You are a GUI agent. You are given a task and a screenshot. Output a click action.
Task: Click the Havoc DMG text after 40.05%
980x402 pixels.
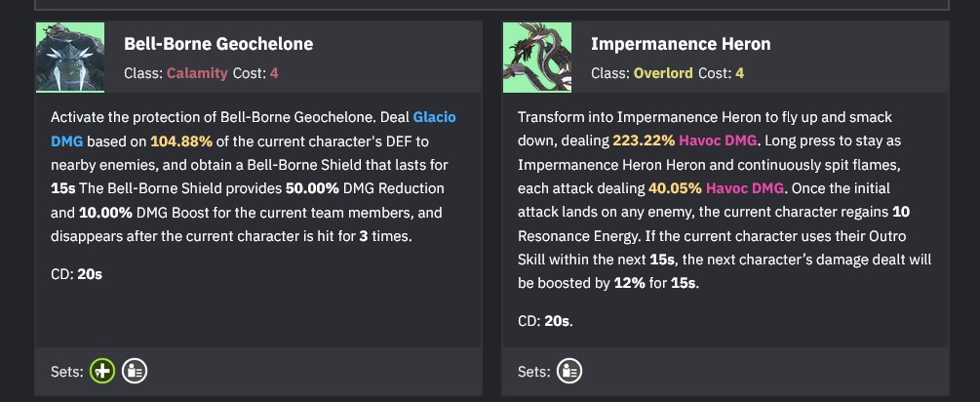click(x=745, y=188)
